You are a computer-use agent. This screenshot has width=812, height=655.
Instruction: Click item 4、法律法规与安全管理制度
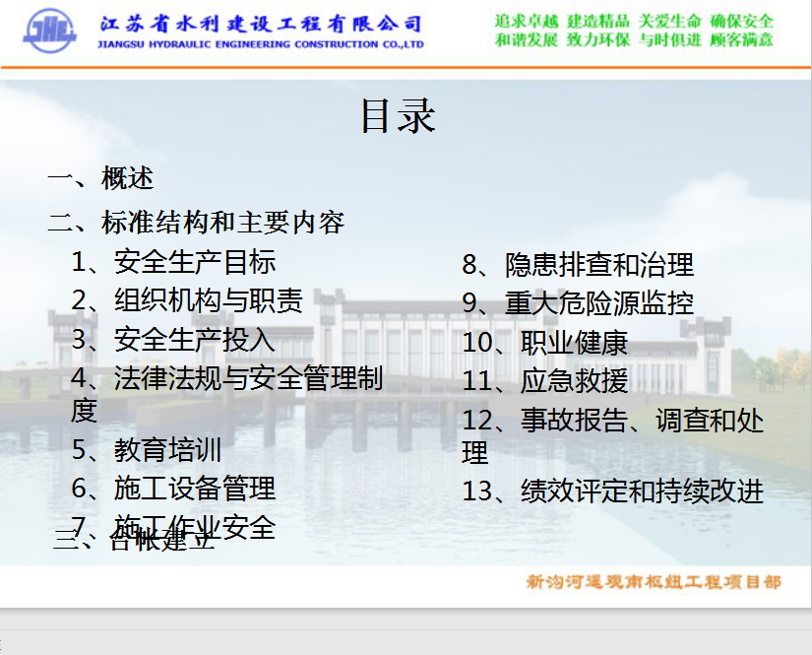tap(226, 394)
